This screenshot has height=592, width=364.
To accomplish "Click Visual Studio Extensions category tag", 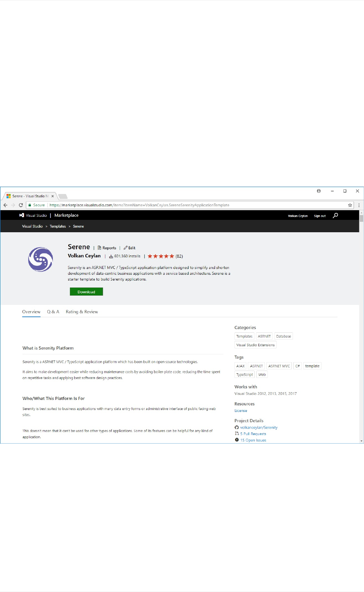I will tap(256, 345).
